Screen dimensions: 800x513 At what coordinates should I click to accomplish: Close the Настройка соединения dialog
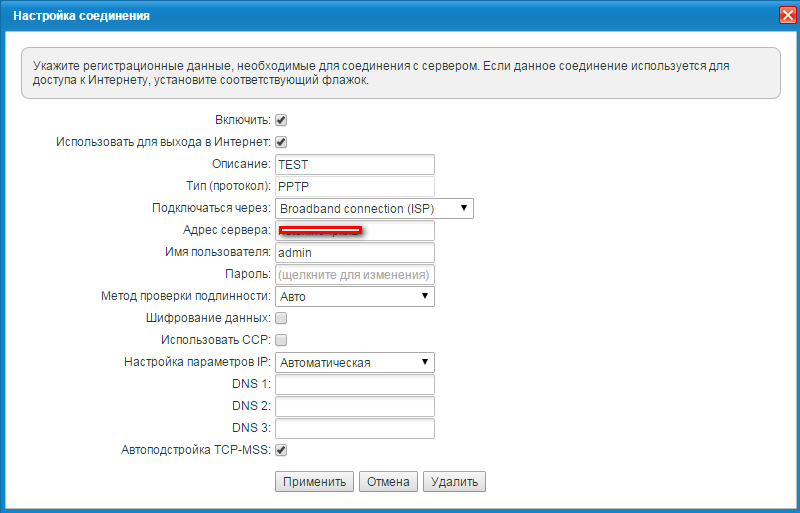pyautogui.click(x=787, y=15)
